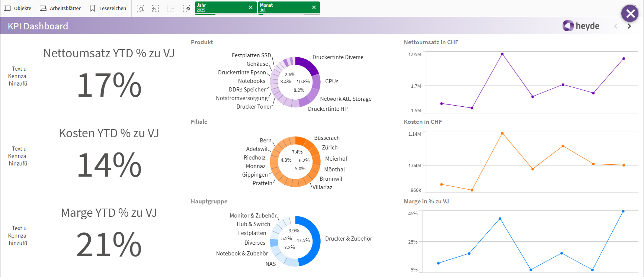Click the Büsserach label in Filiale chart
The height and width of the screenshot is (277, 644).
pyautogui.click(x=327, y=138)
